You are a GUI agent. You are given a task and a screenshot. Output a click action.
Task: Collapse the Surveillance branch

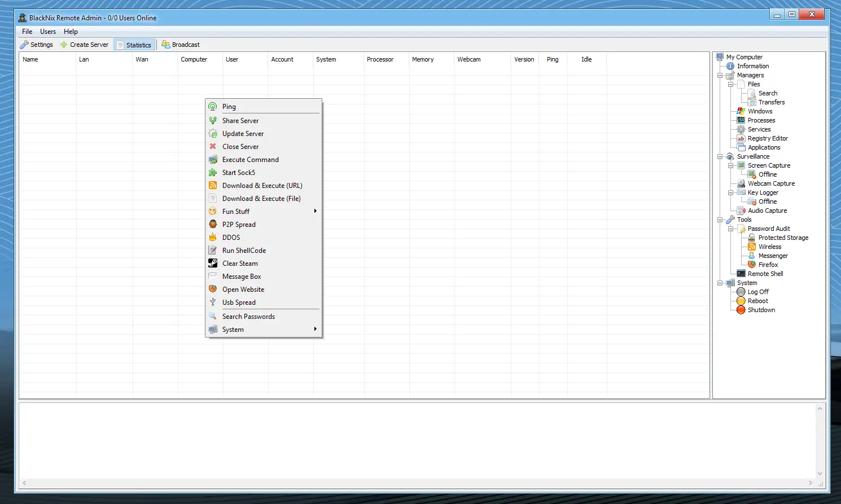[x=719, y=156]
